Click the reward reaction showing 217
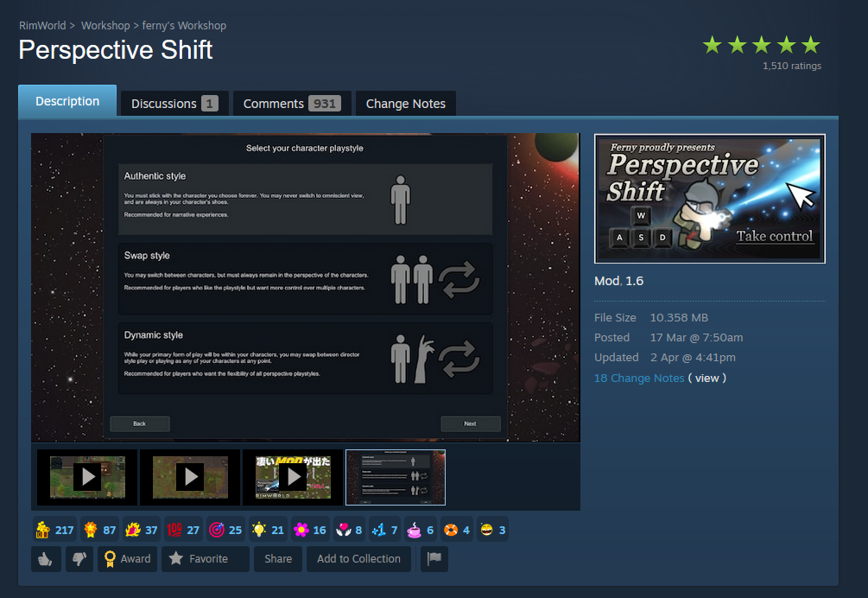Screen dimensions: 868x598 pos(54,530)
